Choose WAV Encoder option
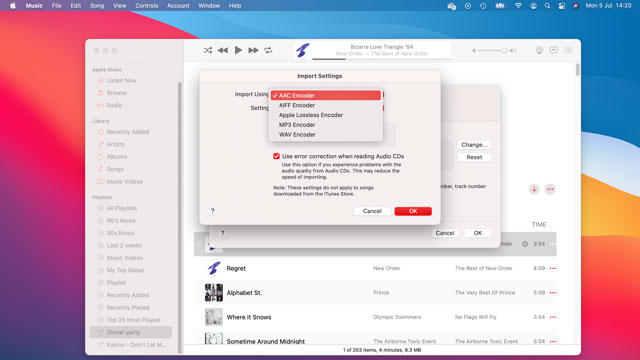 click(x=326, y=135)
